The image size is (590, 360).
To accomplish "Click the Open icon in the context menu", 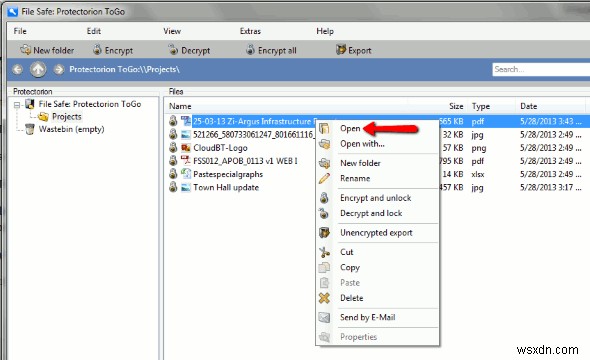I will pyautogui.click(x=324, y=128).
